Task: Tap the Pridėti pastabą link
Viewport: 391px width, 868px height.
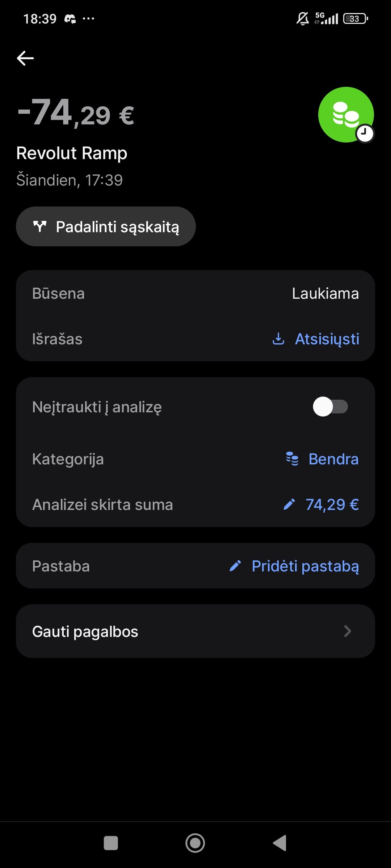Action: pos(305,566)
